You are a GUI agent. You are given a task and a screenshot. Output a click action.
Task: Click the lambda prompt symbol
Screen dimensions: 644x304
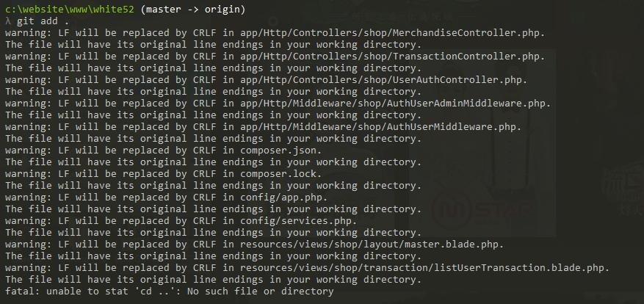[x=8, y=21]
